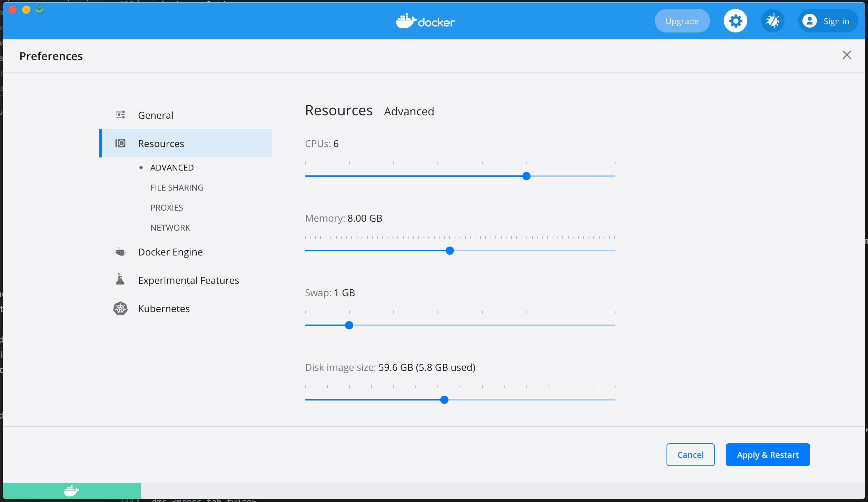Click the General sliders icon

point(120,115)
